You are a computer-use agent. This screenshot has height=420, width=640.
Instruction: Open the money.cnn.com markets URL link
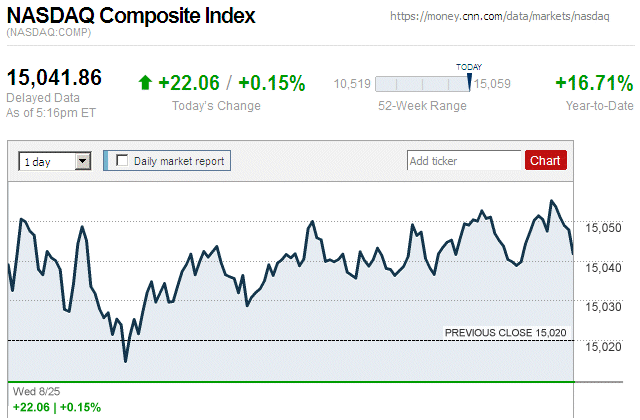point(510,18)
